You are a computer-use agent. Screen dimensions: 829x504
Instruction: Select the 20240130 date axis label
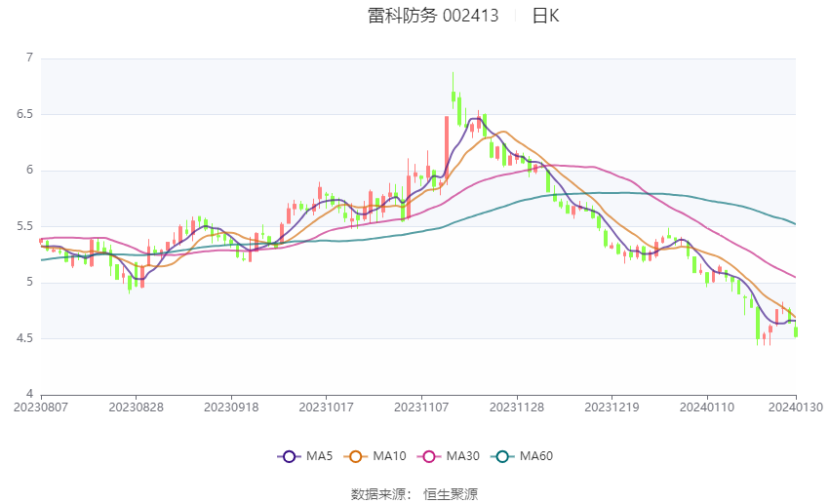(796, 407)
